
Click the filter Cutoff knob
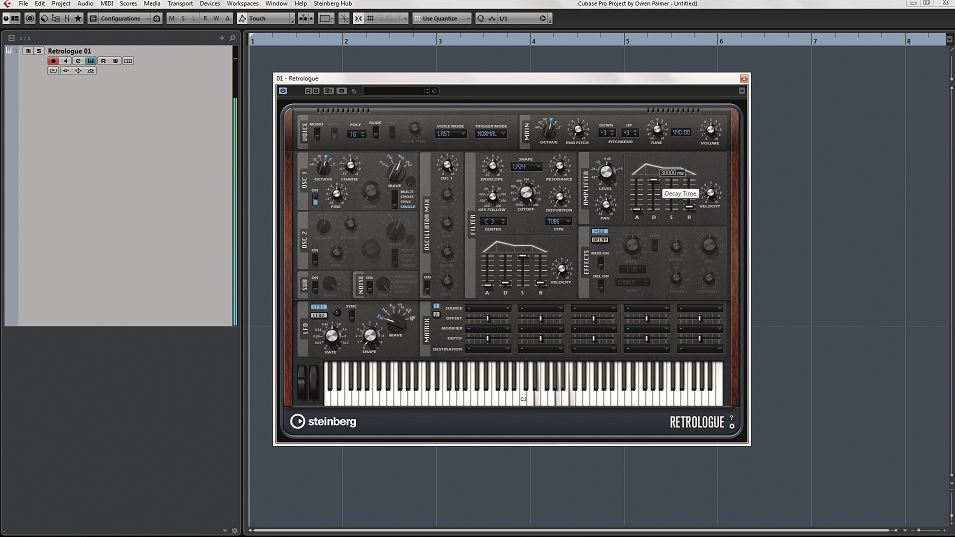coord(526,194)
